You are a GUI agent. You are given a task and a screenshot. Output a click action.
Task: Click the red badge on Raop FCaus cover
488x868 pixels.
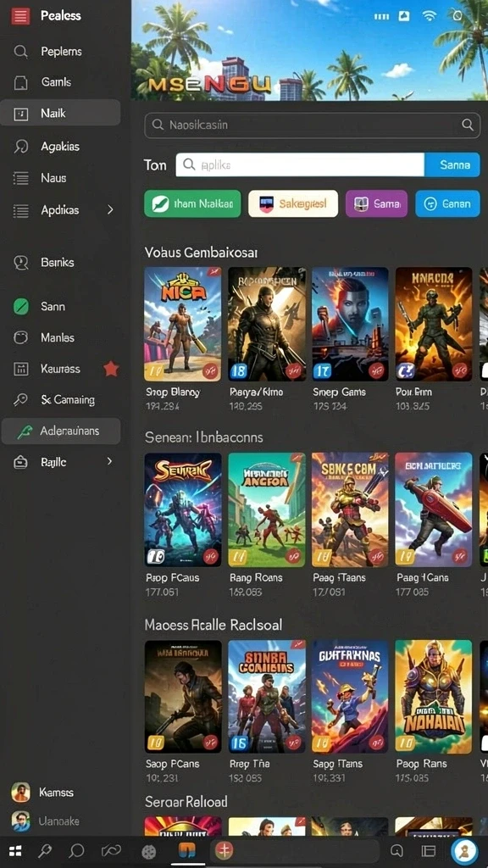point(210,556)
